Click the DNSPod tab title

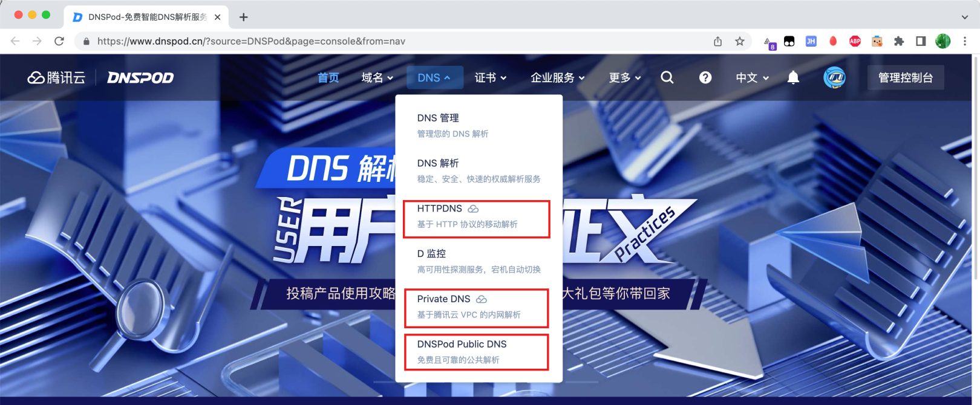[x=148, y=17]
